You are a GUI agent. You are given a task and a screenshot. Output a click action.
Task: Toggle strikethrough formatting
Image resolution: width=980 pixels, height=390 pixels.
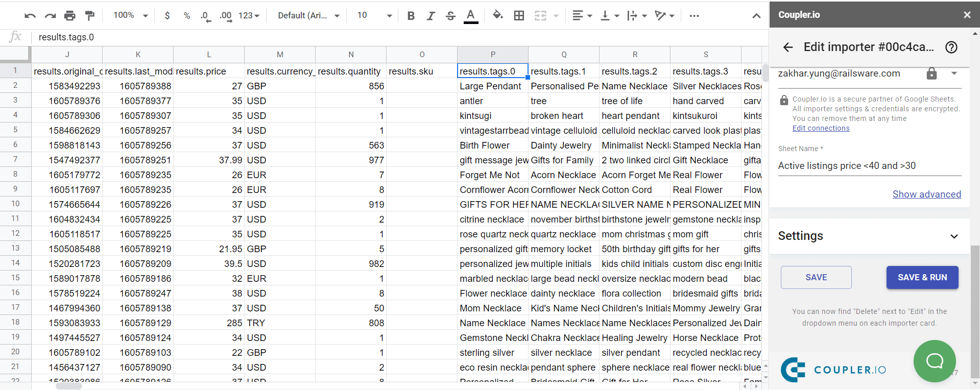tap(450, 16)
